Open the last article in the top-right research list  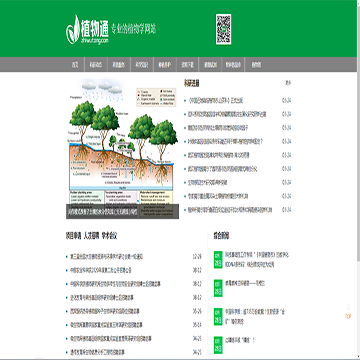[x=230, y=210]
